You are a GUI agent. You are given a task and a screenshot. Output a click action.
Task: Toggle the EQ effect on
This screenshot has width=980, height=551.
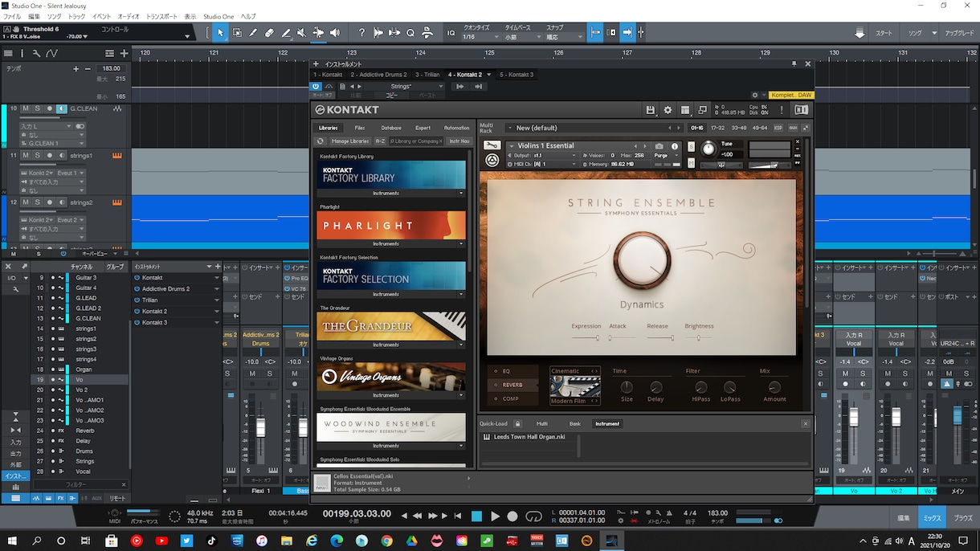tap(497, 371)
